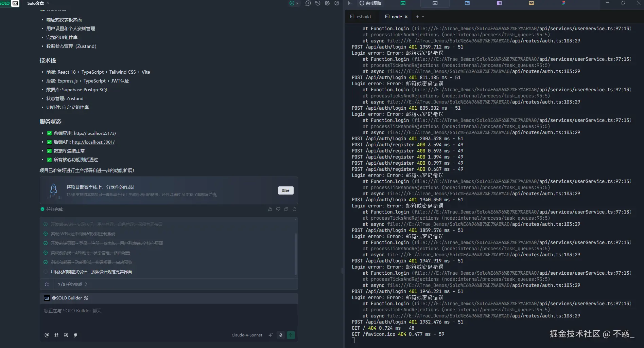644x348 pixels.
Task: Start a new chat conversation
Action: 308,3
